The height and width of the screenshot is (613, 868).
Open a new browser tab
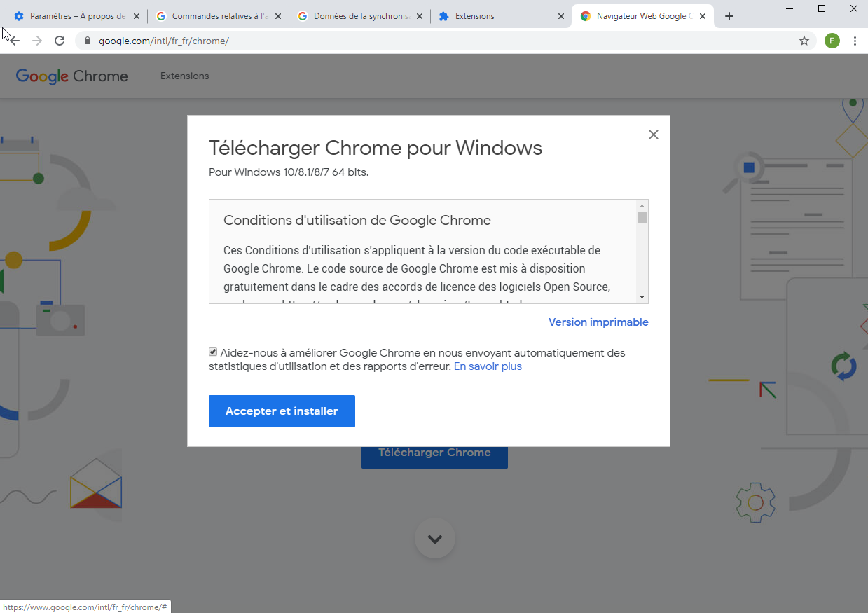pos(729,15)
